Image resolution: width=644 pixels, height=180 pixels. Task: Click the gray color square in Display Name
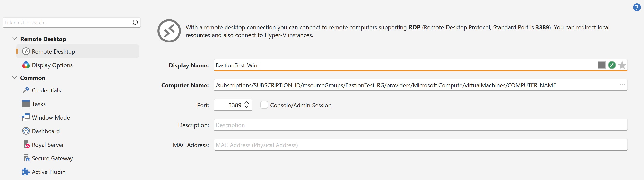point(601,65)
